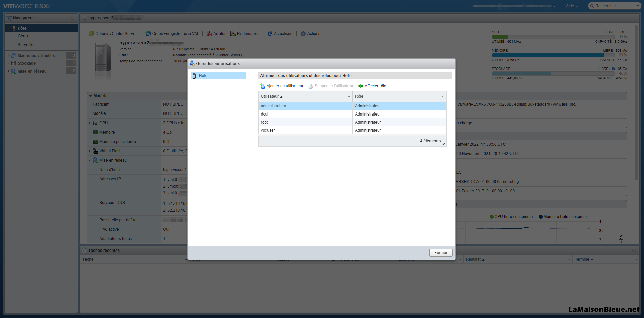
Task: Click the Machines virtuelles icon in navigator
Action: (x=14, y=56)
